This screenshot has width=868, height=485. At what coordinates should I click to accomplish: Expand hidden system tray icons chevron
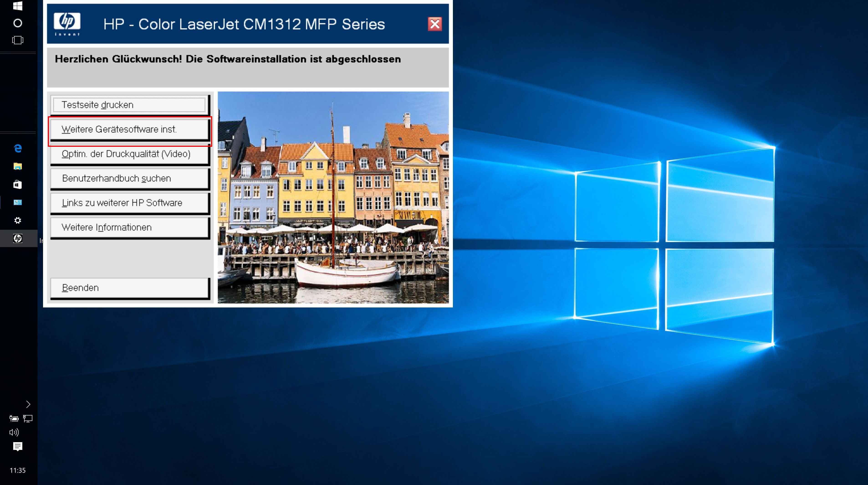[x=28, y=404]
